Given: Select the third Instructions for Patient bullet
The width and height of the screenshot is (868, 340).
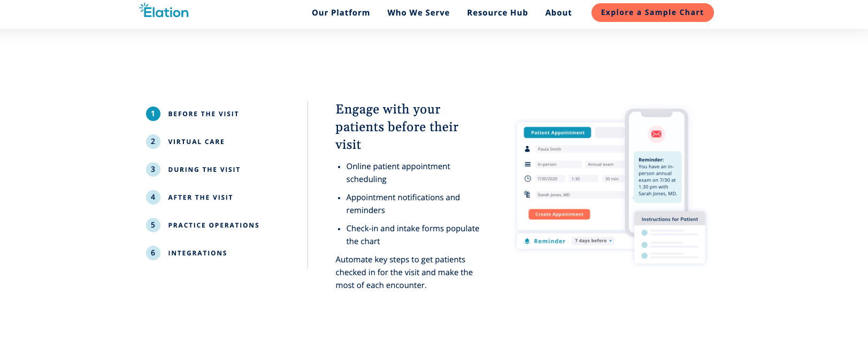Looking at the screenshot, I should (644, 256).
